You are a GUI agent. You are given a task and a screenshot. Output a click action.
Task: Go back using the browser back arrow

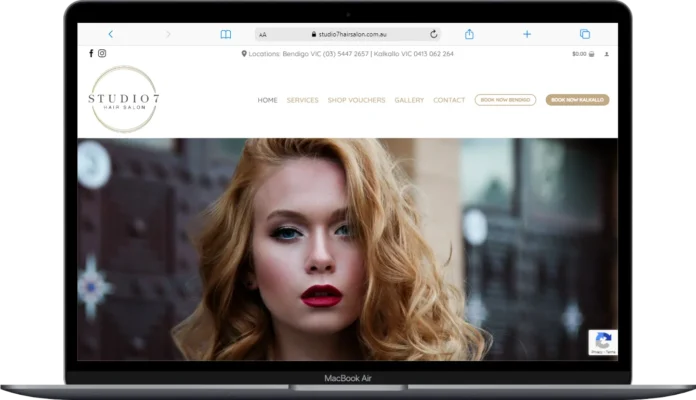point(110,34)
